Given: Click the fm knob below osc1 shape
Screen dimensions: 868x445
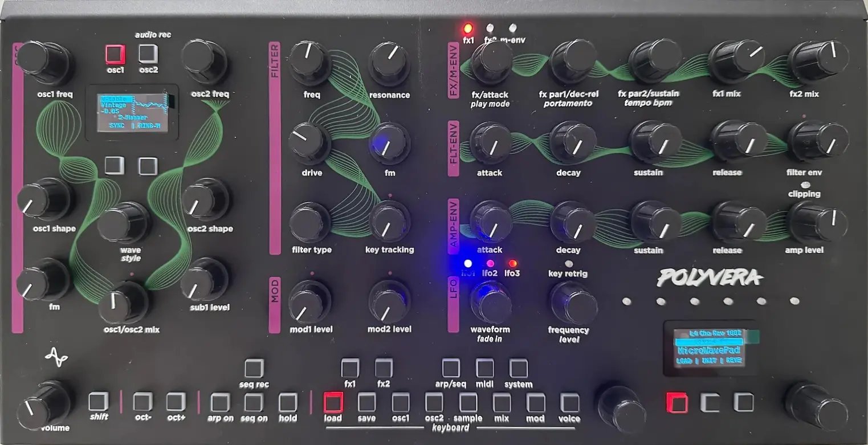Looking at the screenshot, I should pyautogui.click(x=43, y=280).
